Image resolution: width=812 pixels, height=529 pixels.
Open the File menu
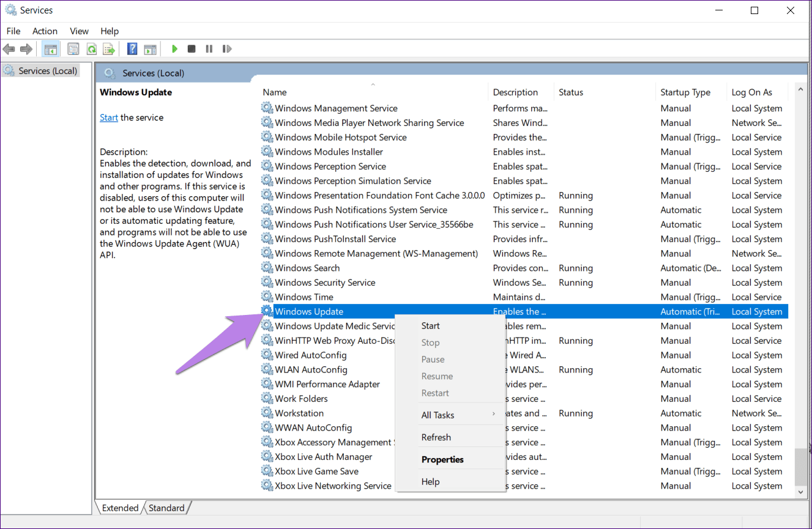[13, 31]
